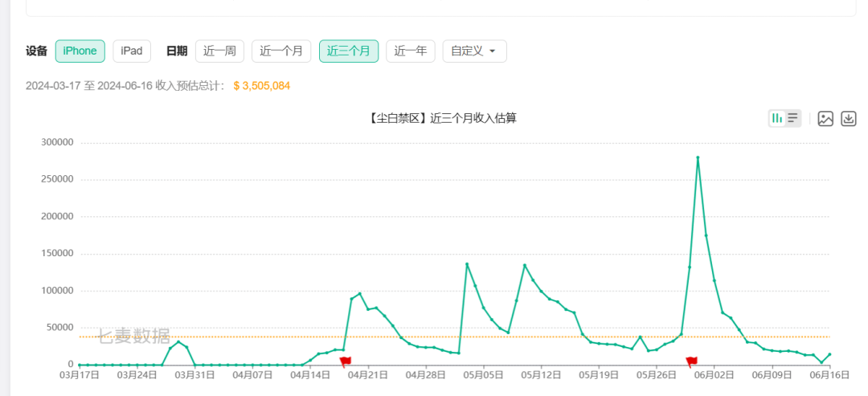Save the chart as an image
This screenshot has width=868, height=396.
tap(825, 118)
